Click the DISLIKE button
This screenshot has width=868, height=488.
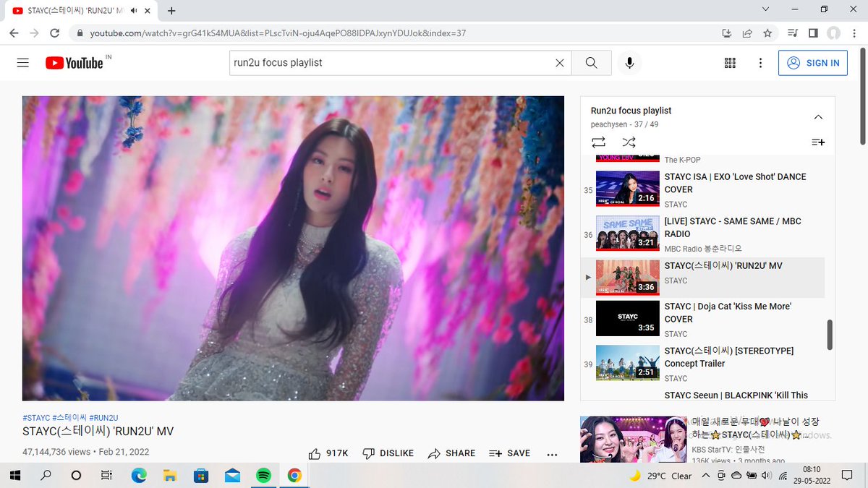click(388, 453)
